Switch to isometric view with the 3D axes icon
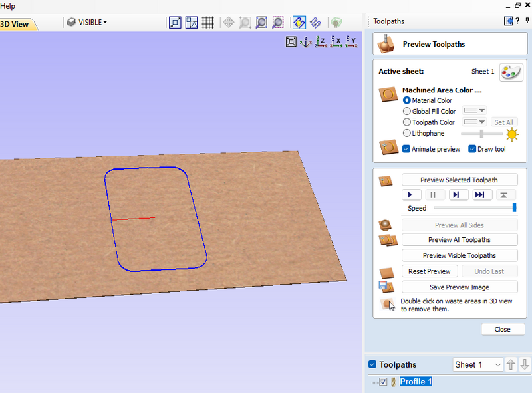This screenshot has height=393, width=532. (x=306, y=41)
